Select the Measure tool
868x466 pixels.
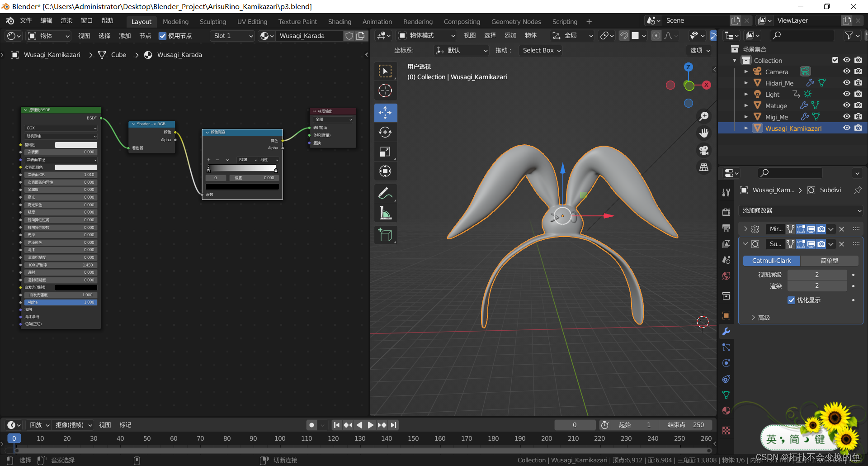coord(385,213)
